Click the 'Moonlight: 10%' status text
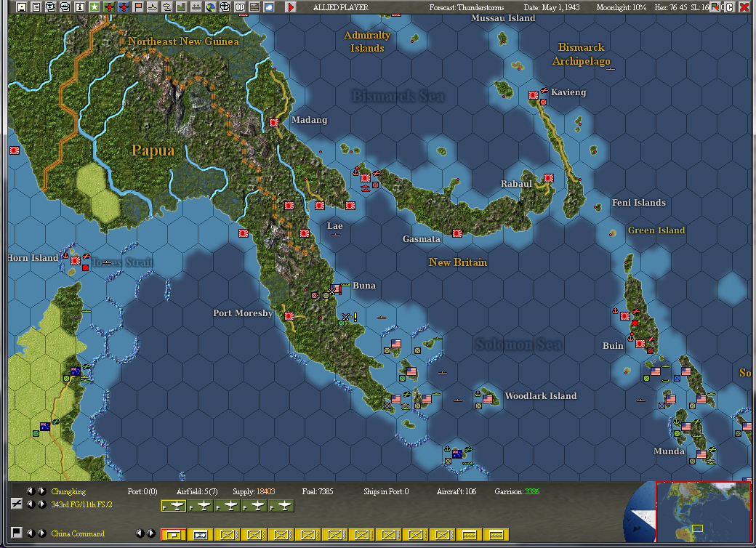Screen dimensions: 756x548 (x=621, y=8)
